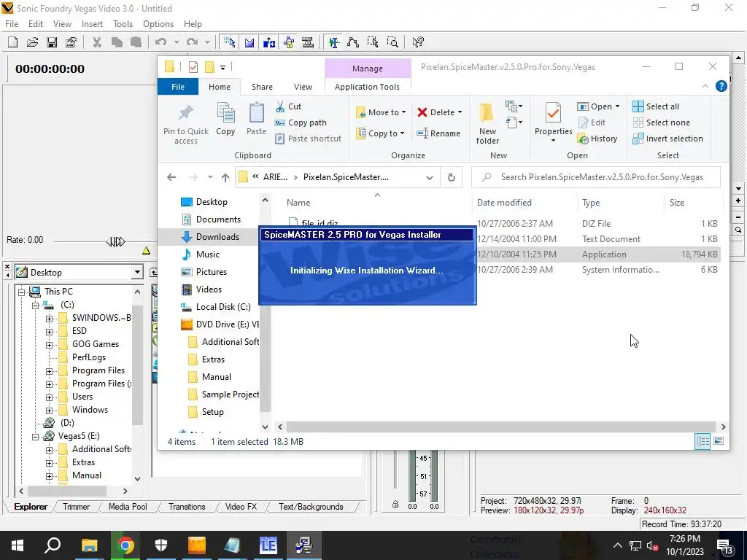Image resolution: width=747 pixels, height=560 pixels.
Task: Open the Desktop dropdown in Vegas Explorer
Action: coord(137,273)
